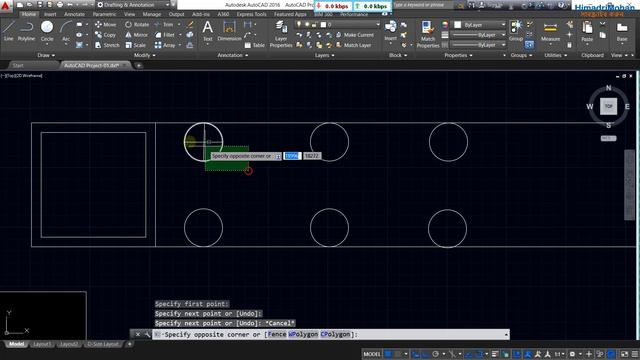
Task: Click the Group tool
Action: pyautogui.click(x=516, y=31)
